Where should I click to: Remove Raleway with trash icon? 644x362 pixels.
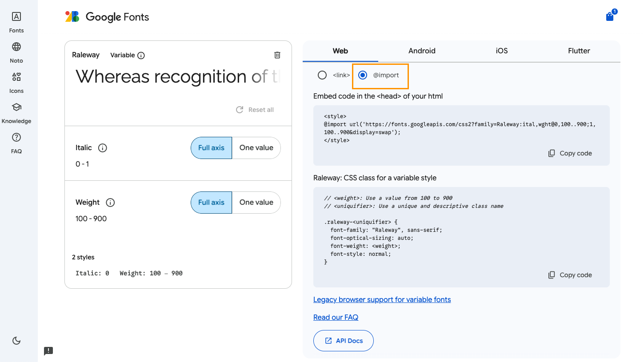point(277,55)
